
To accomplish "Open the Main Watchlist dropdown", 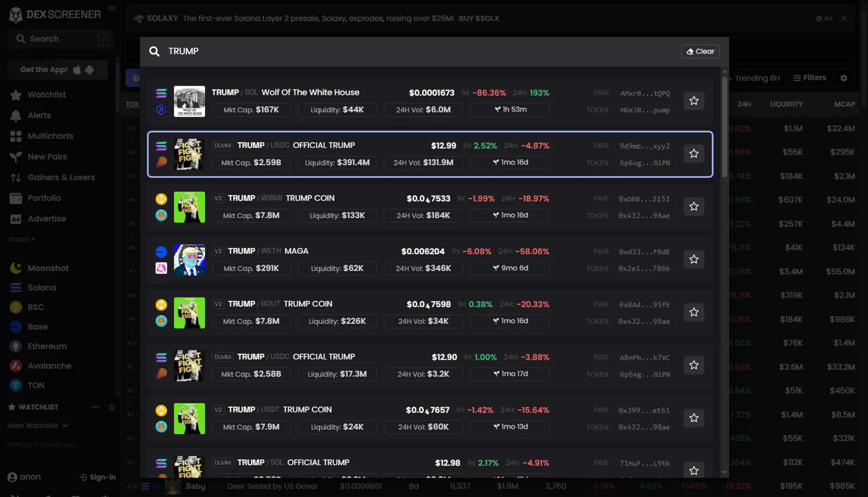I will [38, 425].
